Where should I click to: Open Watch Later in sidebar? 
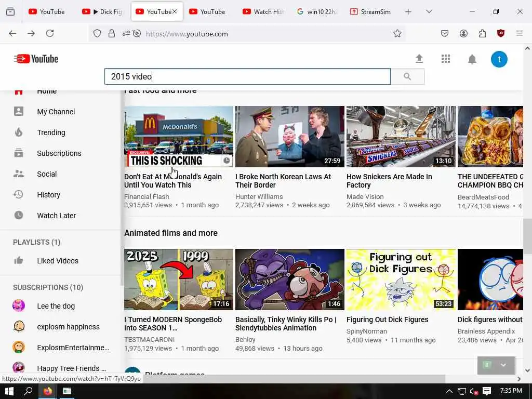[56, 216]
